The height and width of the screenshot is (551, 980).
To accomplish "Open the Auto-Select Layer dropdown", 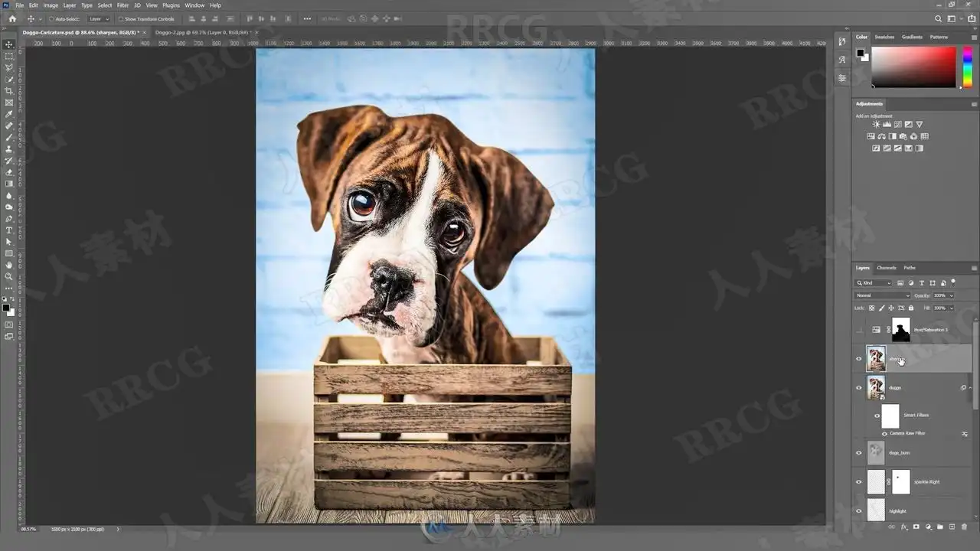I will point(98,18).
